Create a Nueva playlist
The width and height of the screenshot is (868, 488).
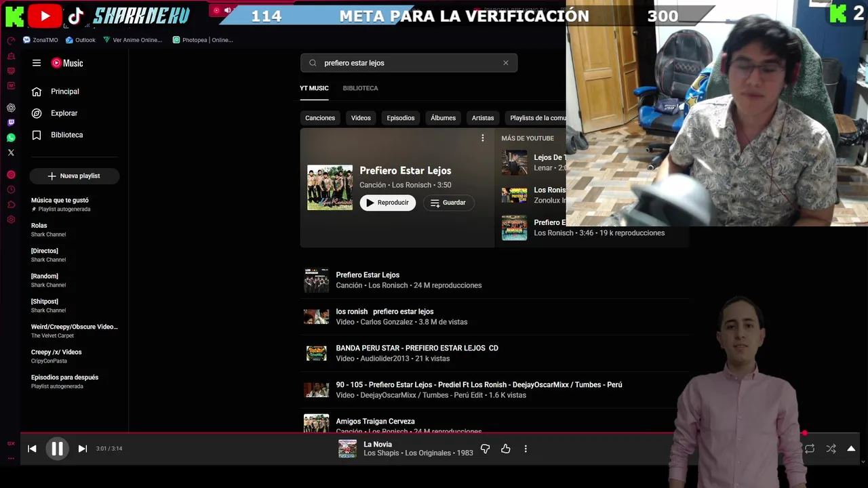coord(74,176)
